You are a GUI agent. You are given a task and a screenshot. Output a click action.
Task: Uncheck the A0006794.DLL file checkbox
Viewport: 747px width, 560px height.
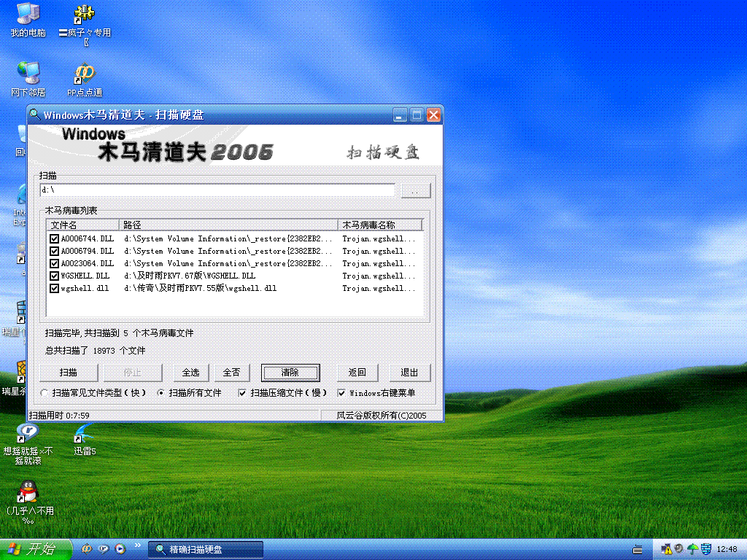point(54,251)
